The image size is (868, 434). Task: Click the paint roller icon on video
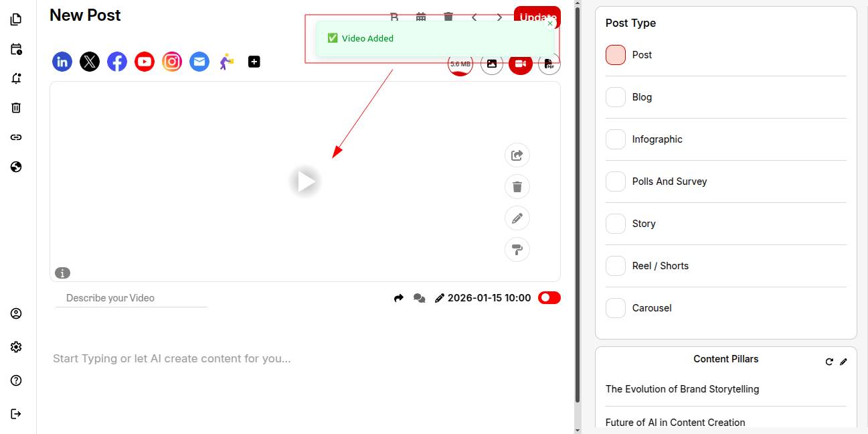[x=517, y=250]
